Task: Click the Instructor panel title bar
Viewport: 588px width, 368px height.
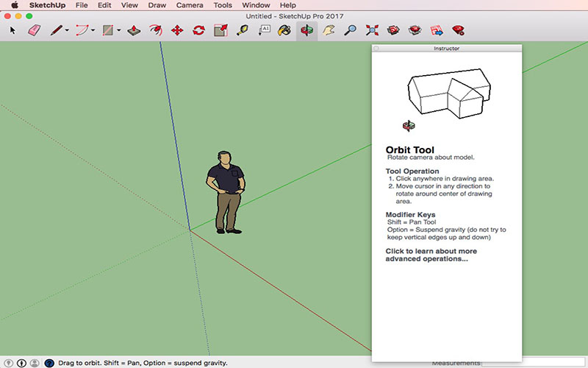Action: tap(447, 49)
